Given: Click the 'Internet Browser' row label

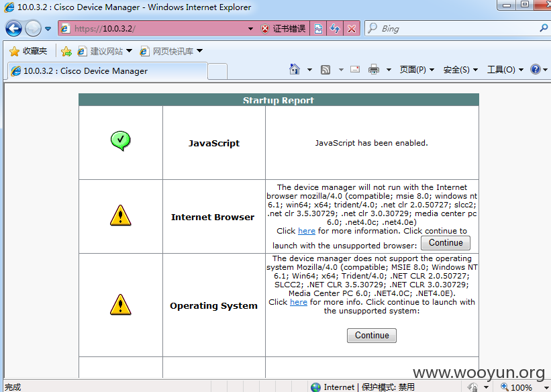Looking at the screenshot, I should 213,217.
